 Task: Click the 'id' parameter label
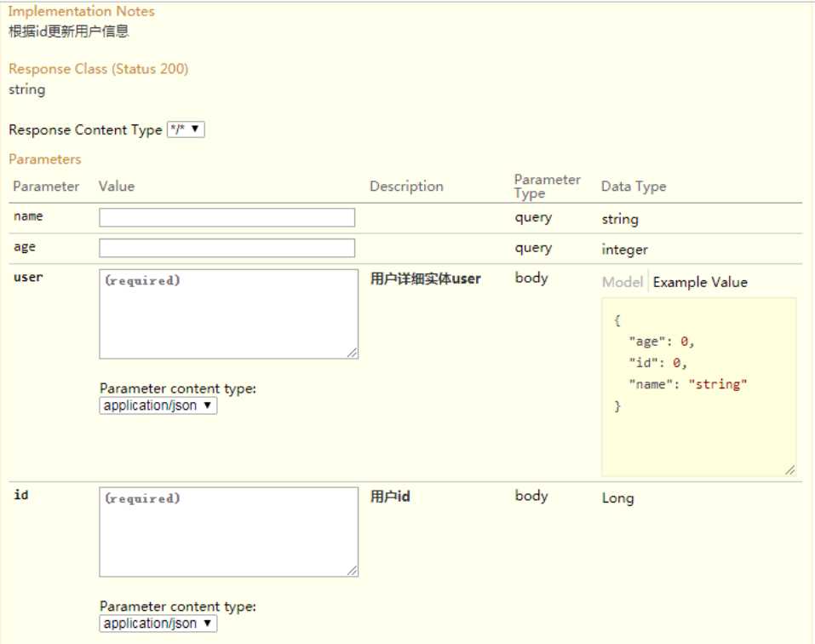point(20,495)
